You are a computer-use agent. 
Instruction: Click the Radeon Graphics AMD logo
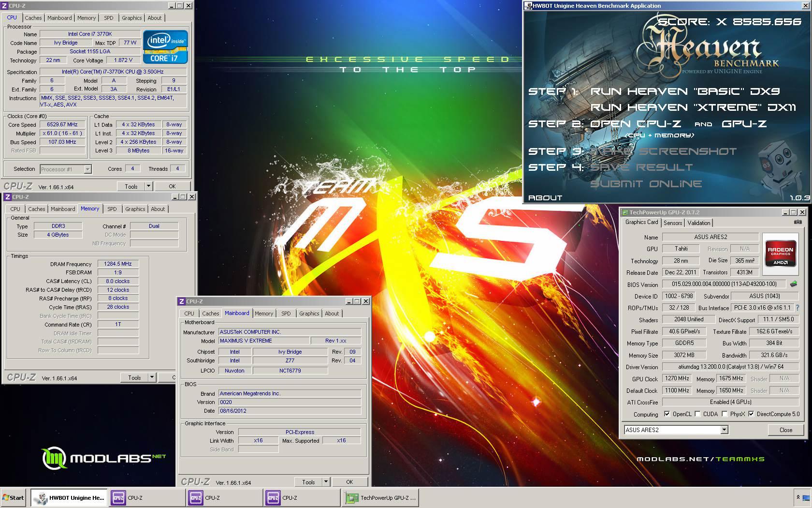click(x=780, y=254)
